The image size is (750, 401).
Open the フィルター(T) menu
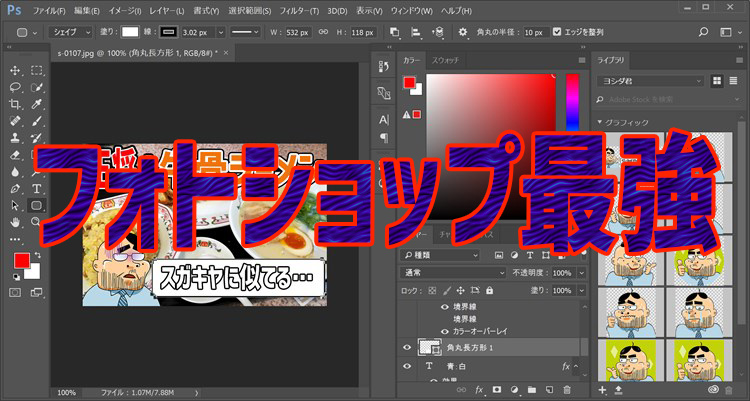pos(299,11)
